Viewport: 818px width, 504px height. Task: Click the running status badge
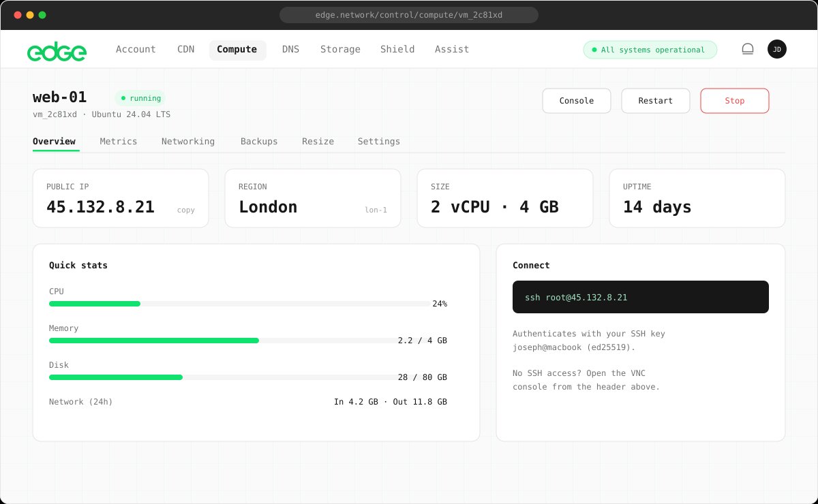[140, 98]
